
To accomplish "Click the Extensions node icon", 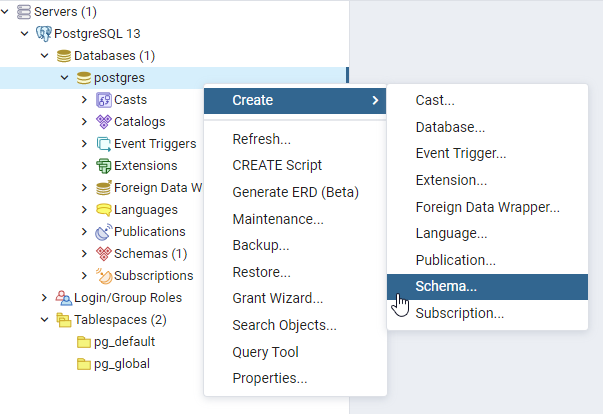I will pyautogui.click(x=103, y=166).
